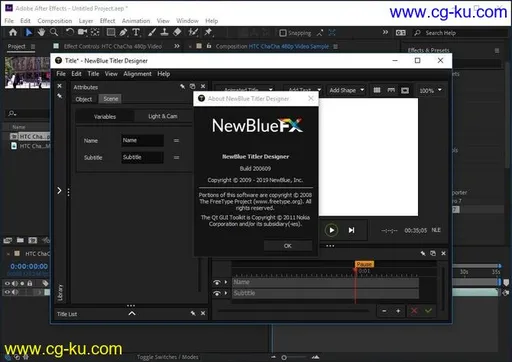Open the Animated Title dropdown arrow

pyautogui.click(x=270, y=90)
